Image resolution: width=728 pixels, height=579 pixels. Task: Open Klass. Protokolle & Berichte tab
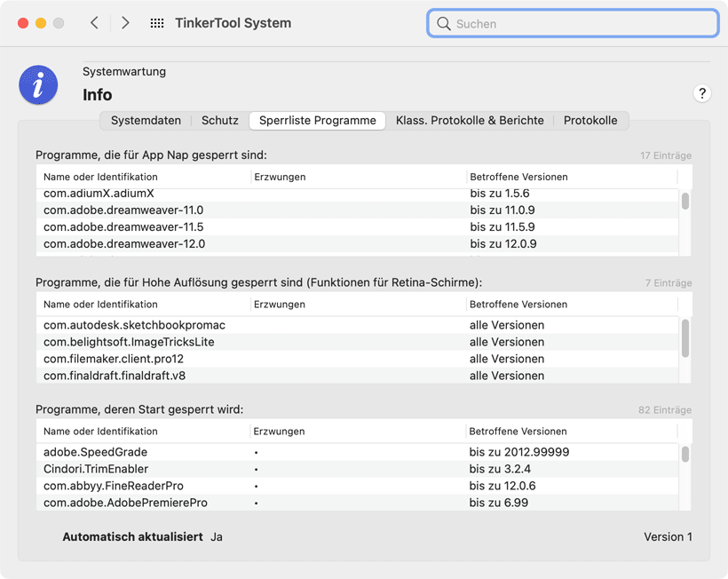(470, 121)
